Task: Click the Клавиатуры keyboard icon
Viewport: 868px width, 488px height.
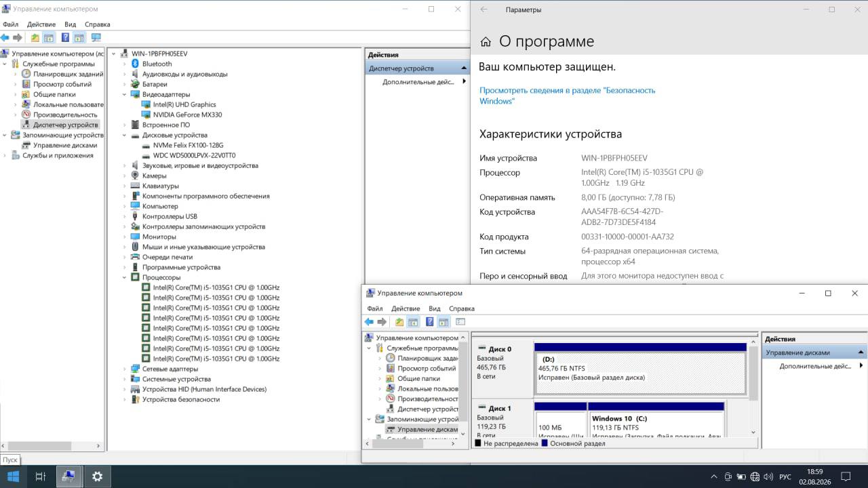Action: (136, 186)
